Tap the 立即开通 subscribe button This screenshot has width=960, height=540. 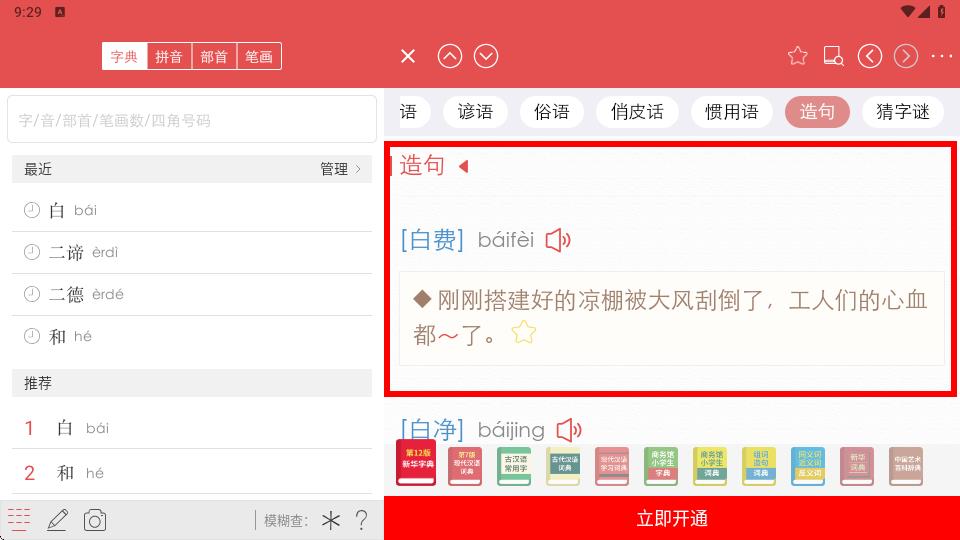(x=672, y=519)
